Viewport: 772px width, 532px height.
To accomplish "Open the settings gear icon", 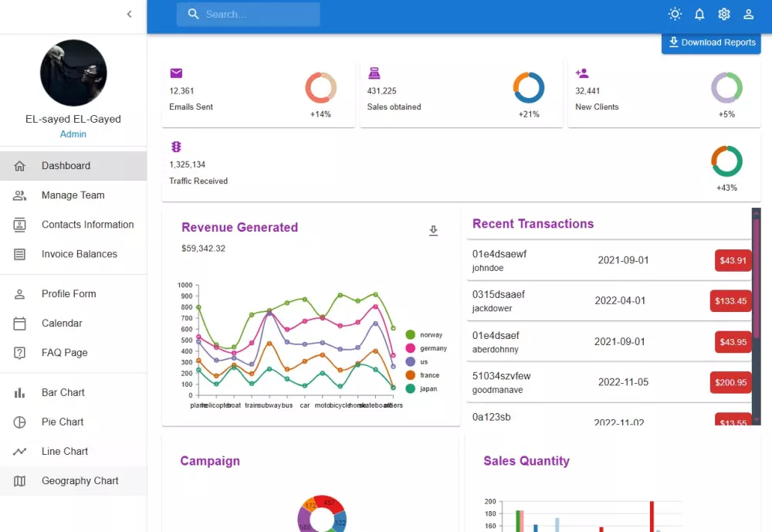I will tap(724, 14).
